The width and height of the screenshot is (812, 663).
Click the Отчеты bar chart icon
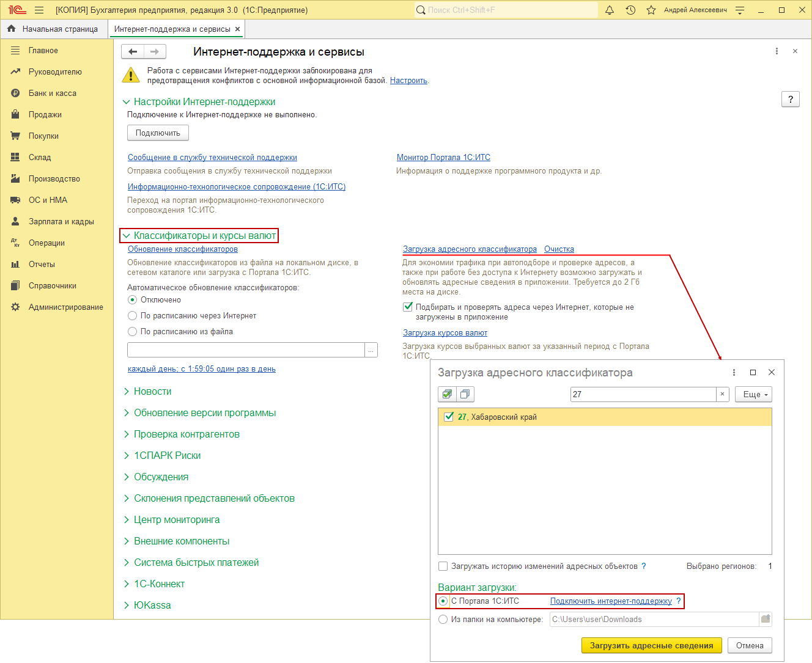15,265
